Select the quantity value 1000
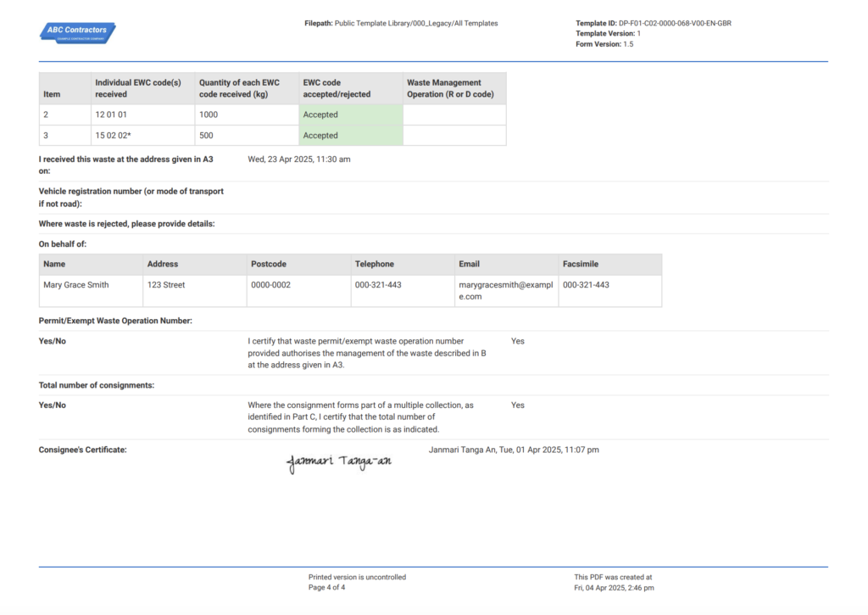Image resolution: width=868 pixels, height=615 pixels. click(209, 114)
